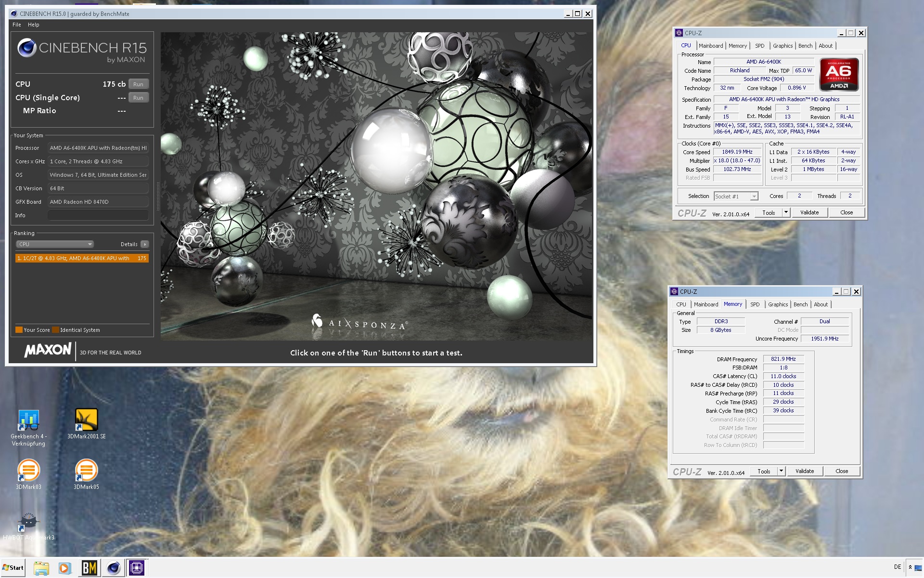Click the Multiplier x 18.0 value
Screen dimensions: 924x578
point(737,160)
